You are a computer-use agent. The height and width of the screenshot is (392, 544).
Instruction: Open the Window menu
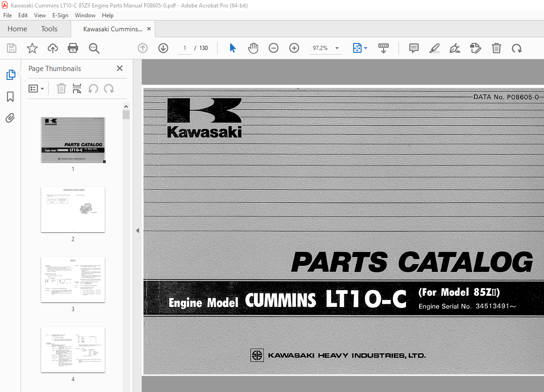[85, 15]
